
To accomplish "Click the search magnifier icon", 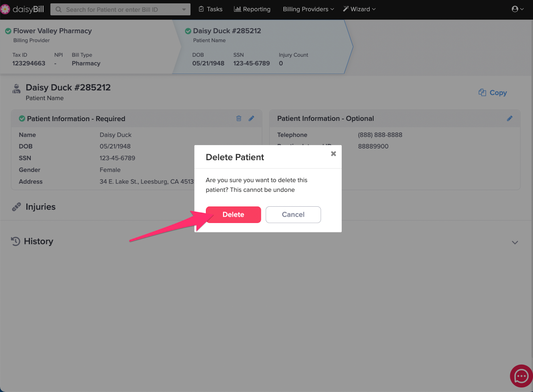I will tap(59, 9).
